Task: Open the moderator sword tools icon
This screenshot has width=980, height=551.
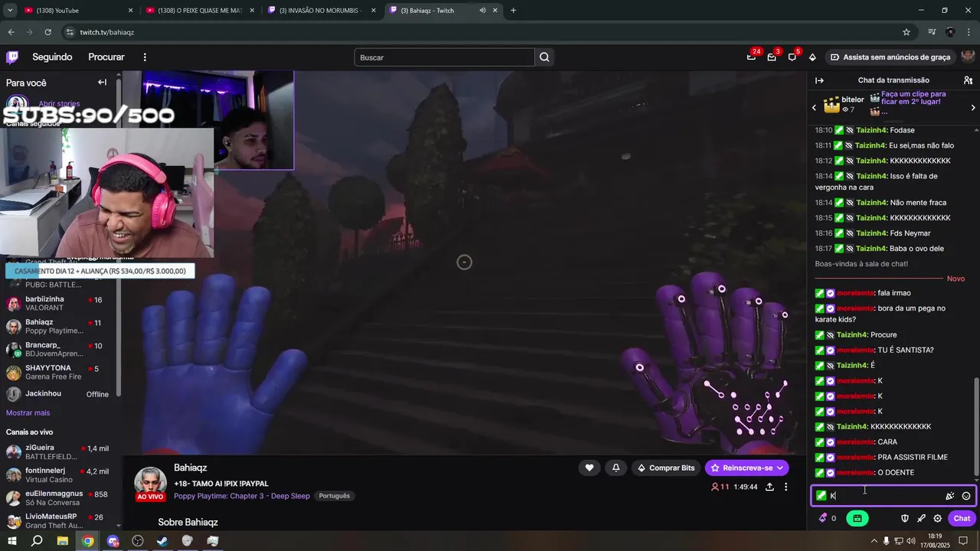Action: (921, 518)
